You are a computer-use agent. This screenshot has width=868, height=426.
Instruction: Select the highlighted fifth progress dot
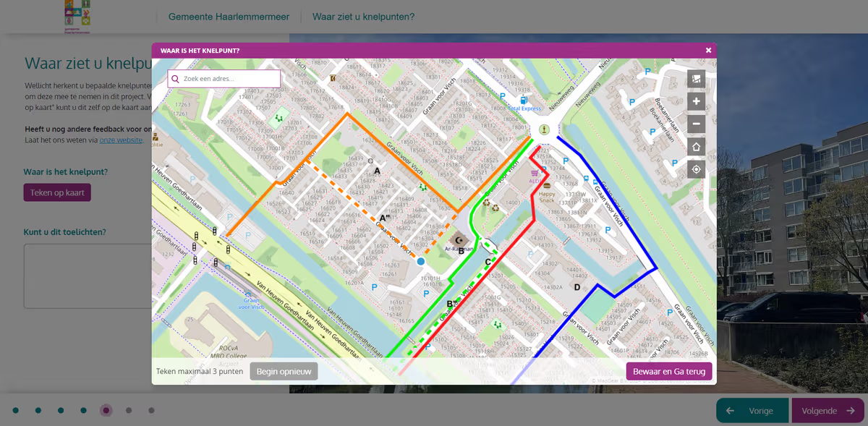(106, 411)
